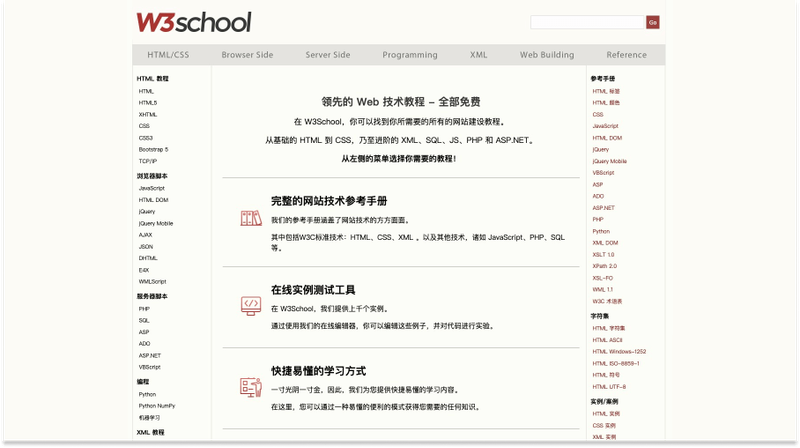Click the HTML Windows-1252 link

[619, 352]
